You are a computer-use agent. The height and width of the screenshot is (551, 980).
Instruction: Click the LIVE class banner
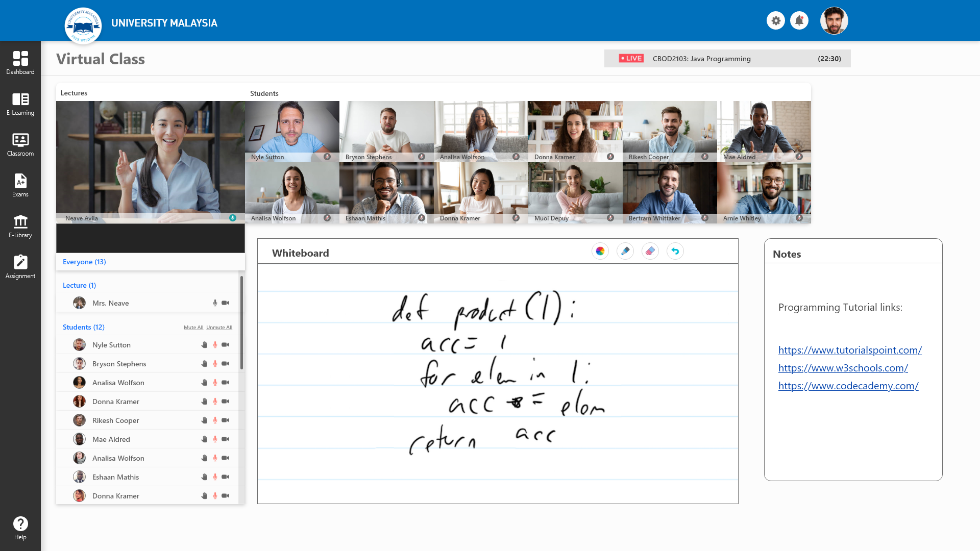(x=727, y=59)
